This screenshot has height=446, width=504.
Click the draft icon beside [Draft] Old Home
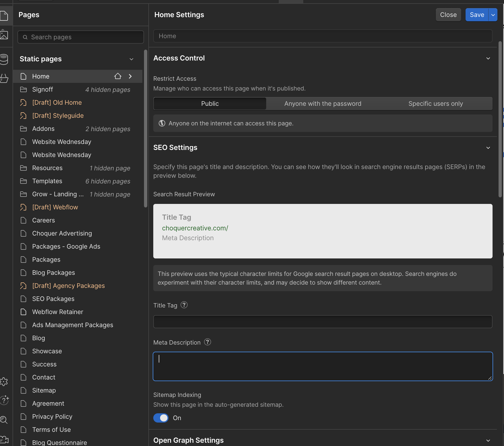(x=23, y=103)
